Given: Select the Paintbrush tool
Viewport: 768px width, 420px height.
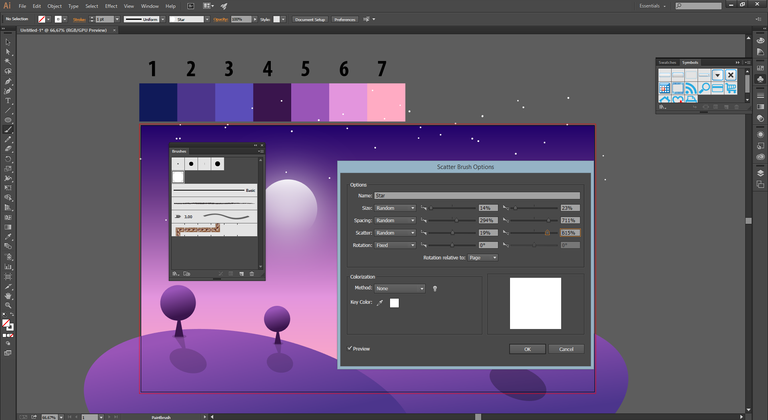Looking at the screenshot, I should point(8,130).
